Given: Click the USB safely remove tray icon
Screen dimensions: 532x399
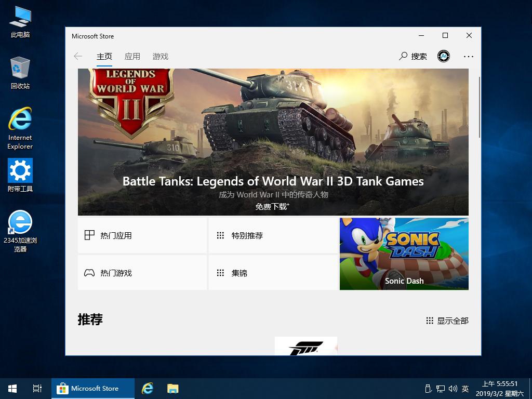Looking at the screenshot, I should [x=428, y=389].
